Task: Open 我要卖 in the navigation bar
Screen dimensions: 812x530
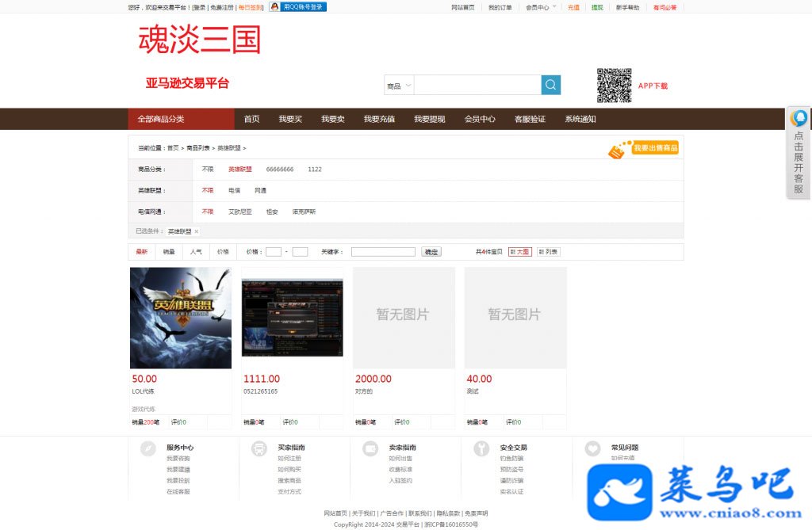Action: (333, 119)
